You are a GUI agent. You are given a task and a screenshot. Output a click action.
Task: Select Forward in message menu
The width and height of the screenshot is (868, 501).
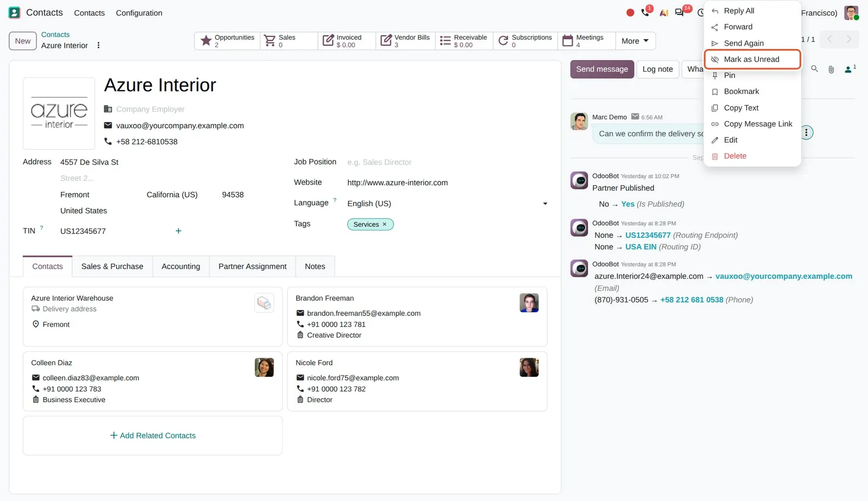point(752,27)
